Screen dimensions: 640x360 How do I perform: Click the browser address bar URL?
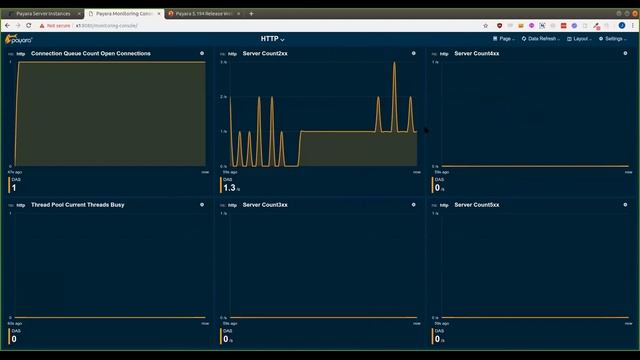coord(107,26)
